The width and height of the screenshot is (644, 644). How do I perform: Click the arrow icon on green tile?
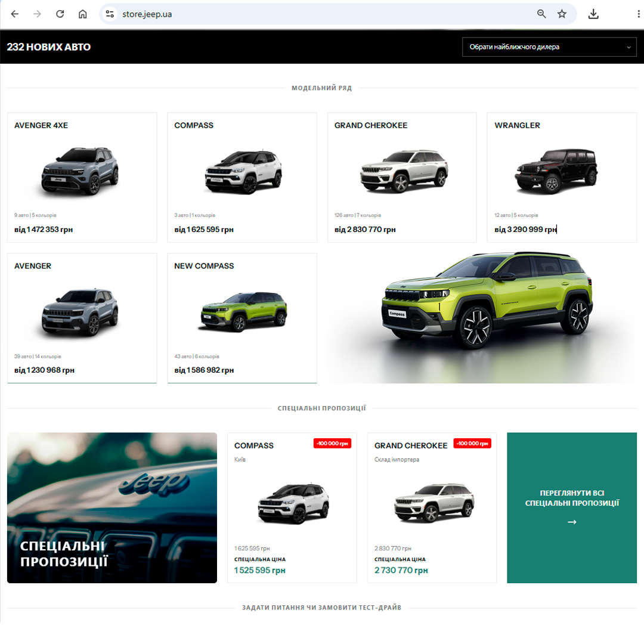pos(572,522)
